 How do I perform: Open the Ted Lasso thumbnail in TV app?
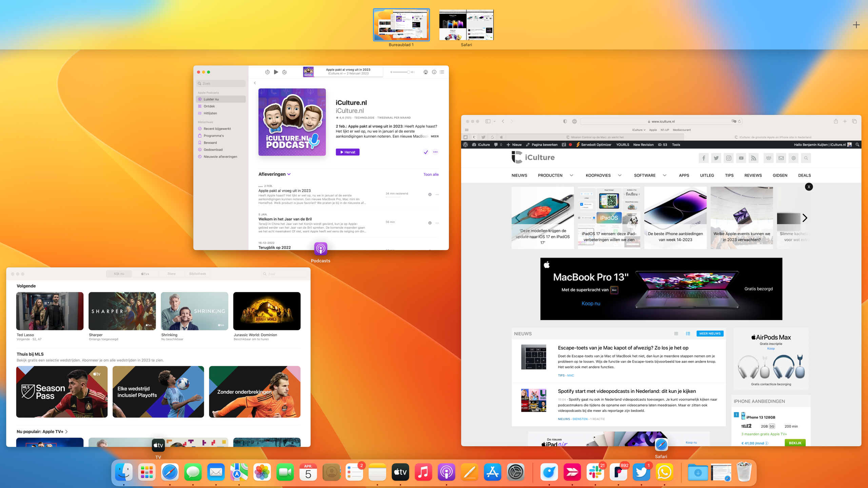[50, 311]
